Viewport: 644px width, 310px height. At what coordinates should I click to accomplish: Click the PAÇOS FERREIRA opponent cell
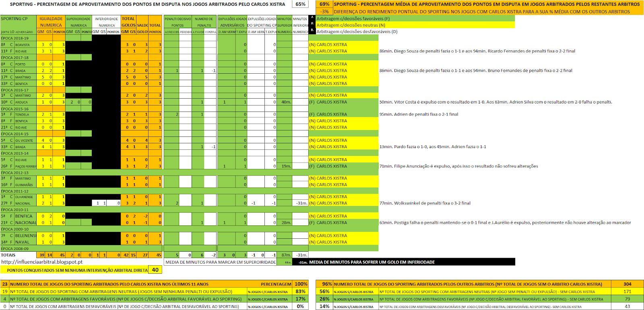(25, 166)
